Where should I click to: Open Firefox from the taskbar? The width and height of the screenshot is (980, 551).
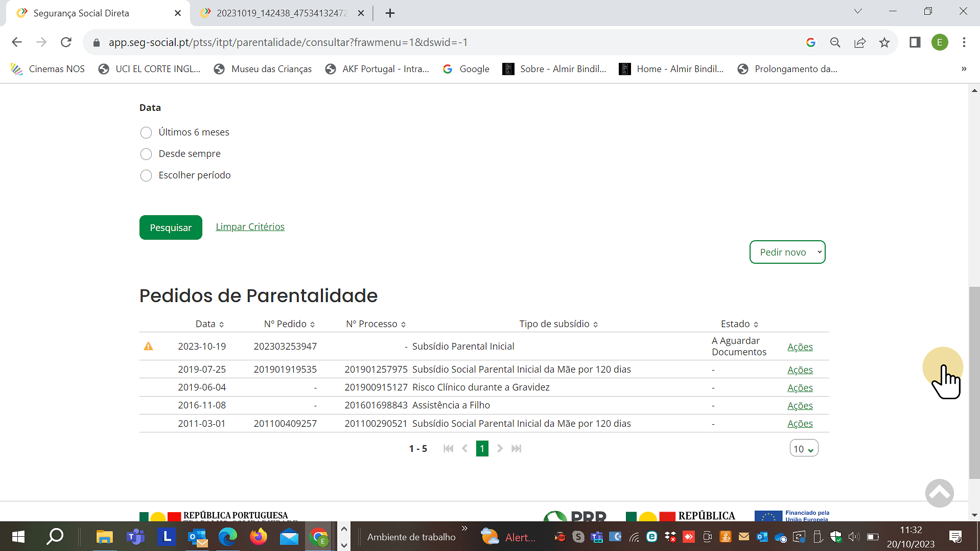pyautogui.click(x=258, y=537)
